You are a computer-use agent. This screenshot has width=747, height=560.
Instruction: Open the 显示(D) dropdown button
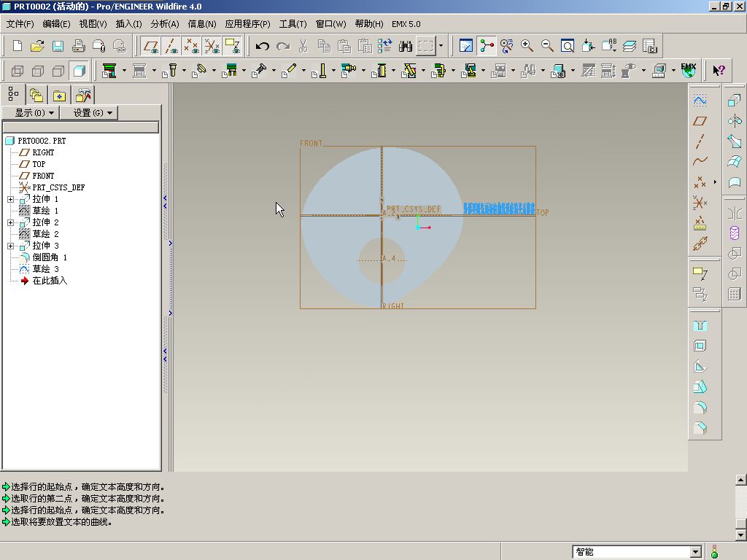(x=31, y=113)
